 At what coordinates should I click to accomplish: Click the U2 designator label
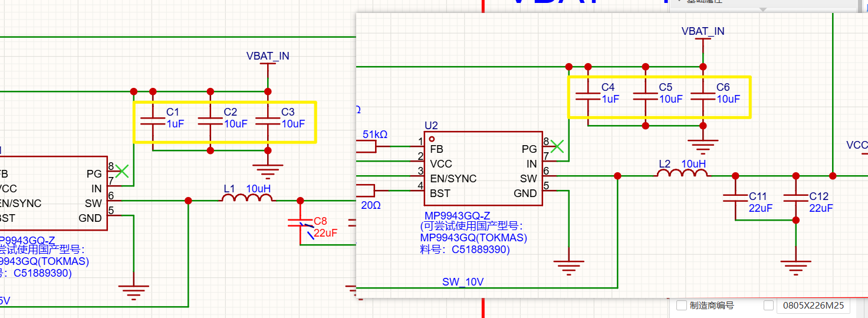(432, 126)
